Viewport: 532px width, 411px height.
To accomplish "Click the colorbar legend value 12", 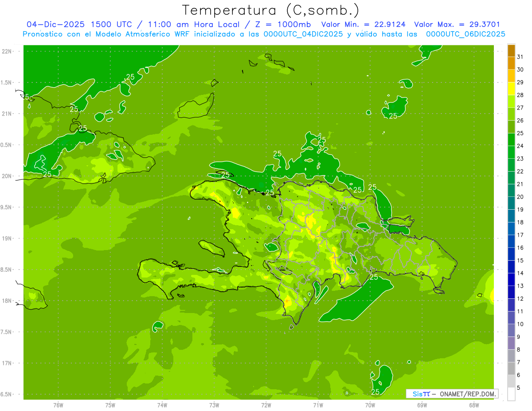I will (520, 299).
